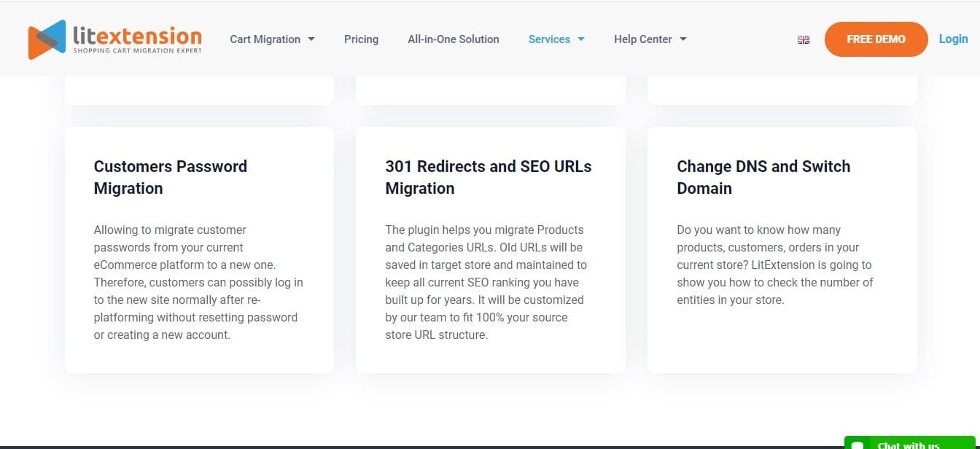Click the DNS card description text
The height and width of the screenshot is (449, 980).
774,265
